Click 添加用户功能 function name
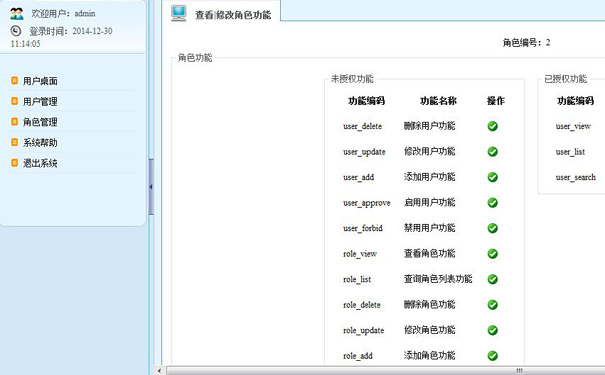The height and width of the screenshot is (375, 605). (429, 177)
